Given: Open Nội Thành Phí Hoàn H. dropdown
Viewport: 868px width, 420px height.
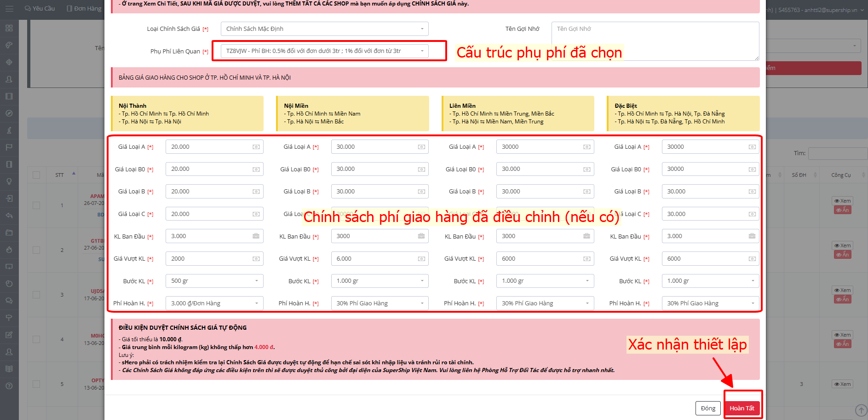Looking at the screenshot, I should [x=214, y=303].
